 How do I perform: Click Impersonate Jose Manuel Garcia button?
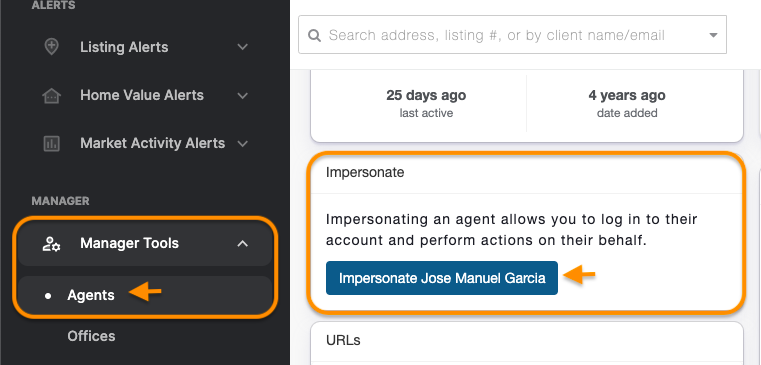coord(442,278)
